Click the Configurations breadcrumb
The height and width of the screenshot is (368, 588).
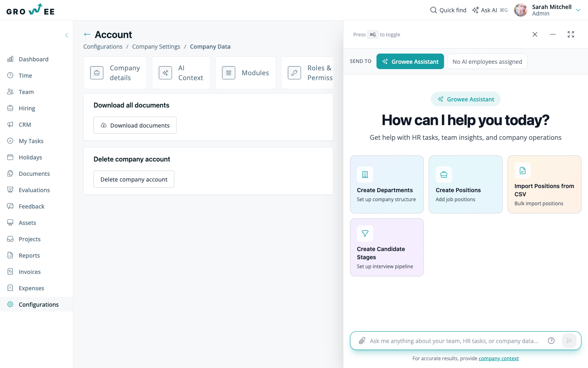(103, 47)
